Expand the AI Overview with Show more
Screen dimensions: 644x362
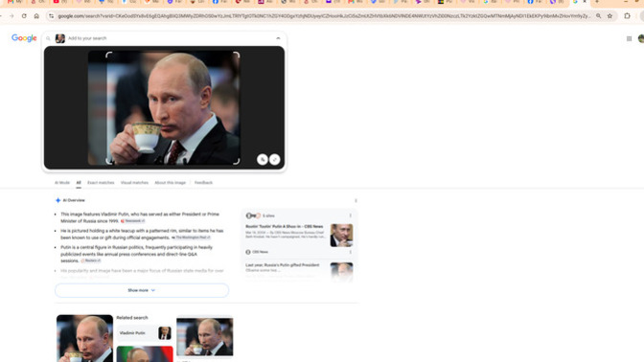click(142, 290)
